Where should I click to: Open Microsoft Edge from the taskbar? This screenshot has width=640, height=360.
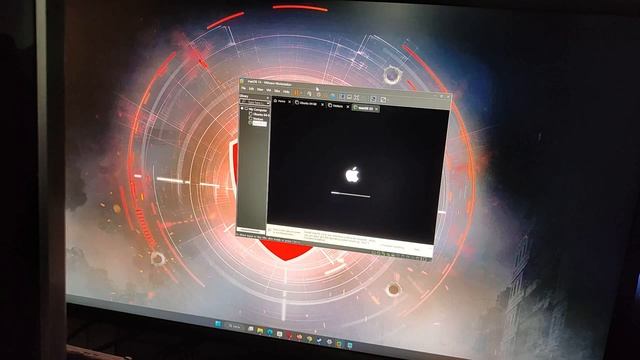[x=269, y=332]
